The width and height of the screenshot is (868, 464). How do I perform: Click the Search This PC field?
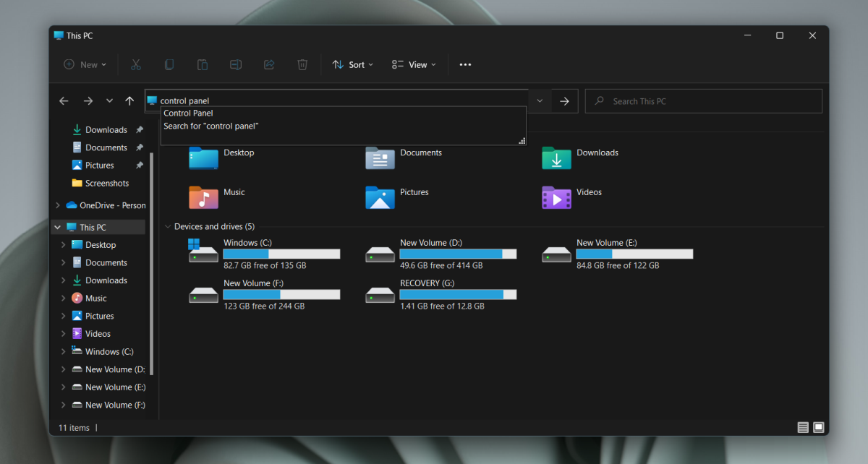click(x=703, y=101)
